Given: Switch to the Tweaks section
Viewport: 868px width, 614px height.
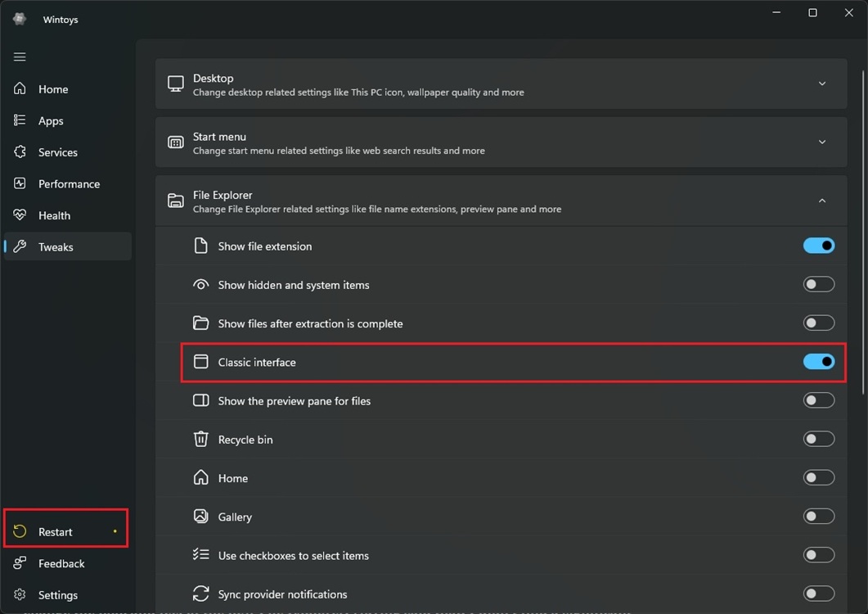Looking at the screenshot, I should tap(56, 246).
